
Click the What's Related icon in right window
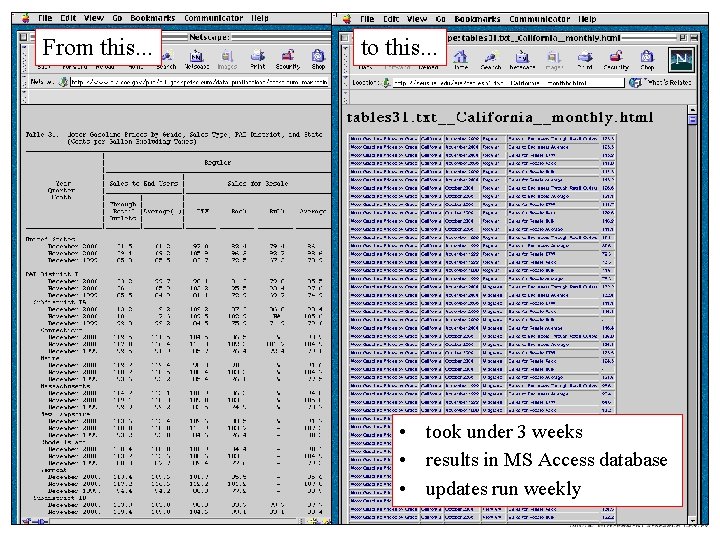(x=635, y=83)
